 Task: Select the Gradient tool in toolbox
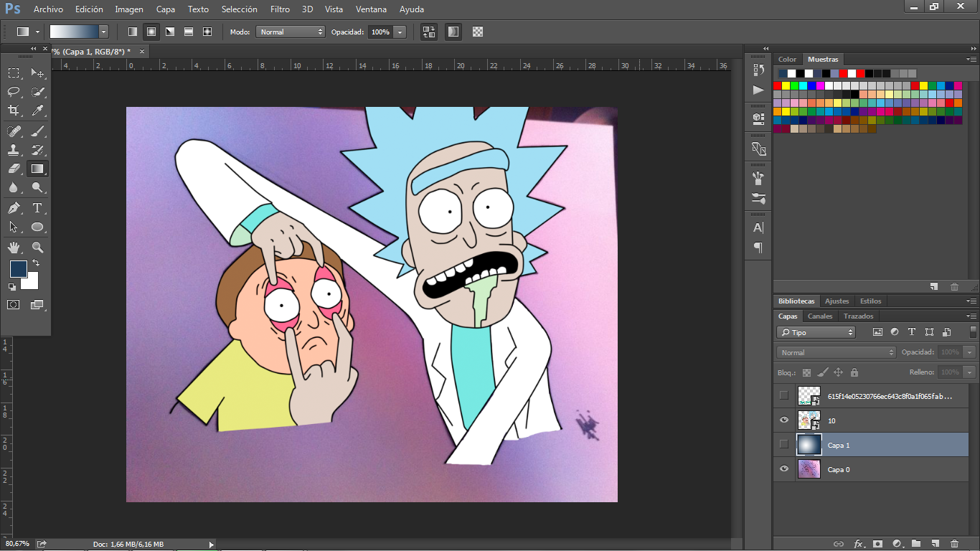[37, 169]
